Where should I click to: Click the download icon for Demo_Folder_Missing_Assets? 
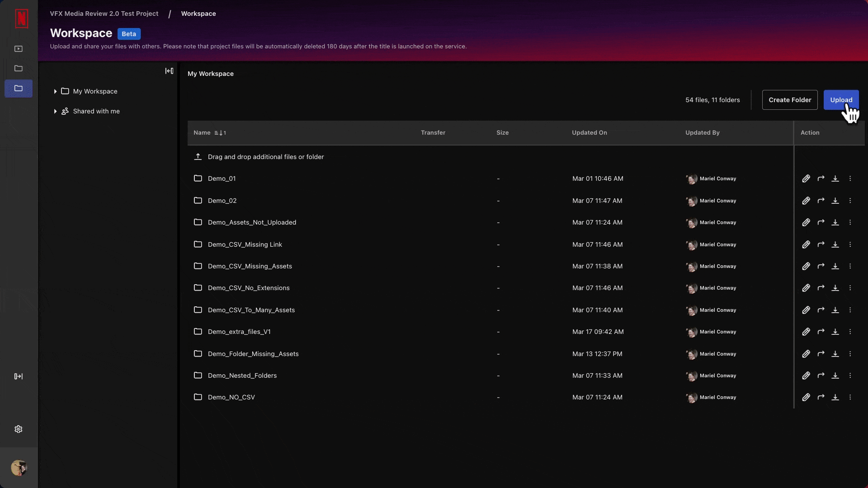click(x=835, y=353)
